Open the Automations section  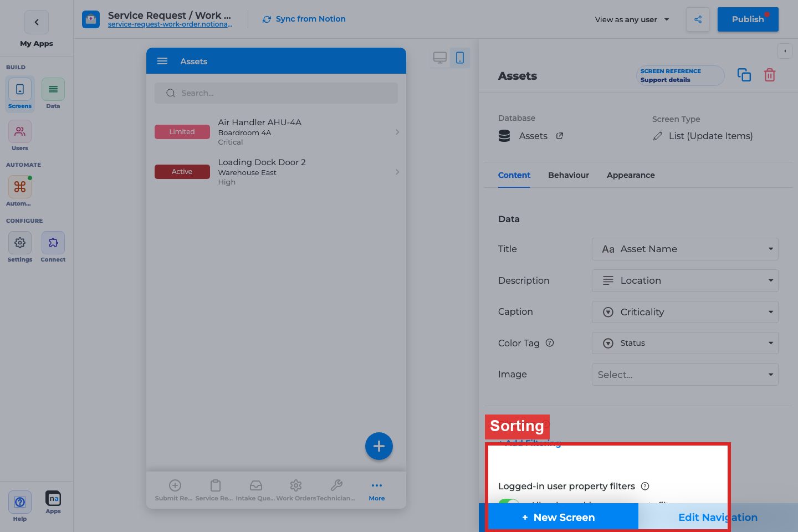(20, 192)
